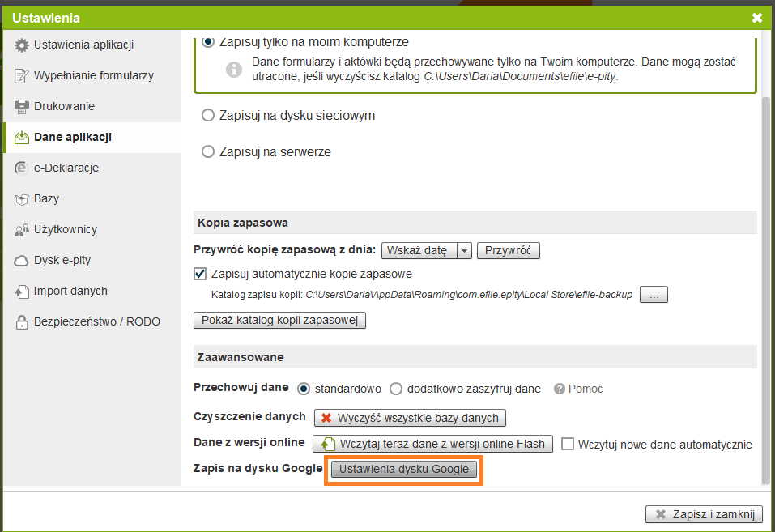The height and width of the screenshot is (532, 775).
Task: Click the vertical scrollbar of settings panel
Action: click(x=766, y=283)
